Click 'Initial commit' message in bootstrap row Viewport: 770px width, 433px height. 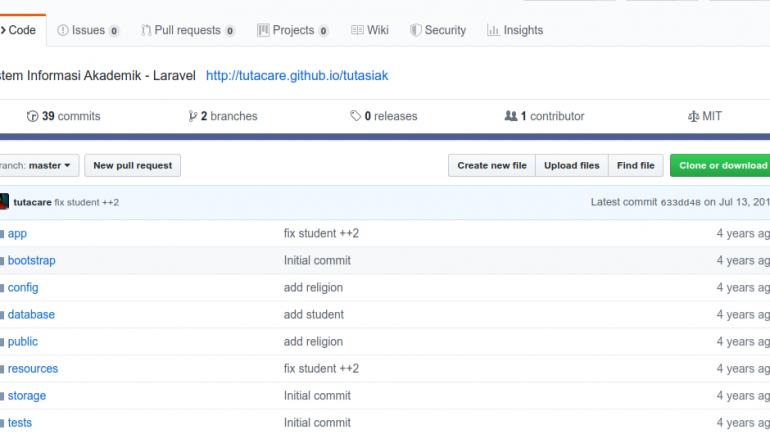click(x=317, y=261)
